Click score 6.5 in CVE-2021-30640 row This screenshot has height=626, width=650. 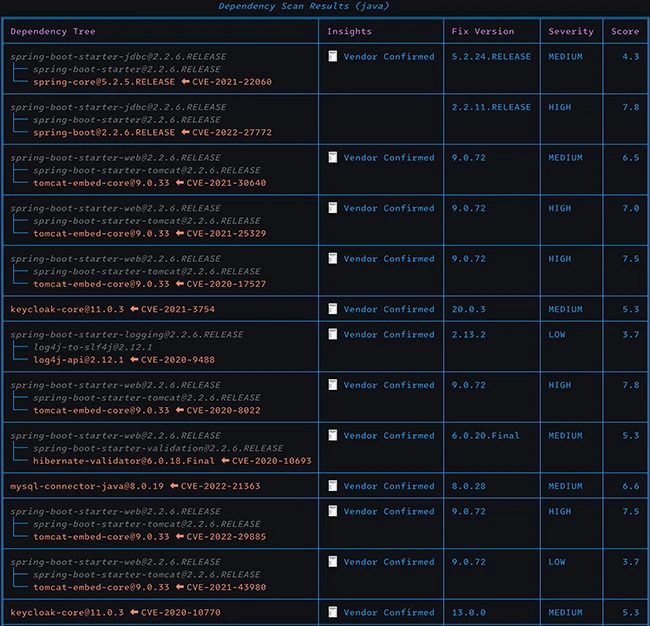pos(631,158)
